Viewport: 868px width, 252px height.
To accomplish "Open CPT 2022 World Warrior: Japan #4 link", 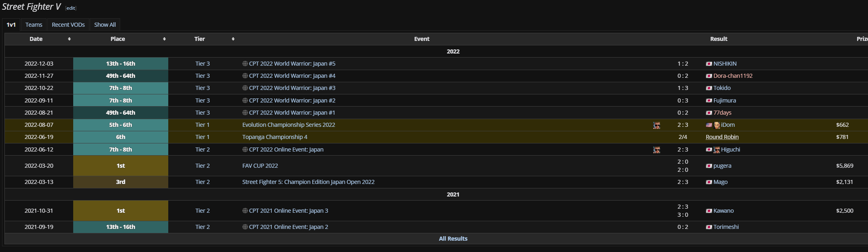I will point(292,76).
